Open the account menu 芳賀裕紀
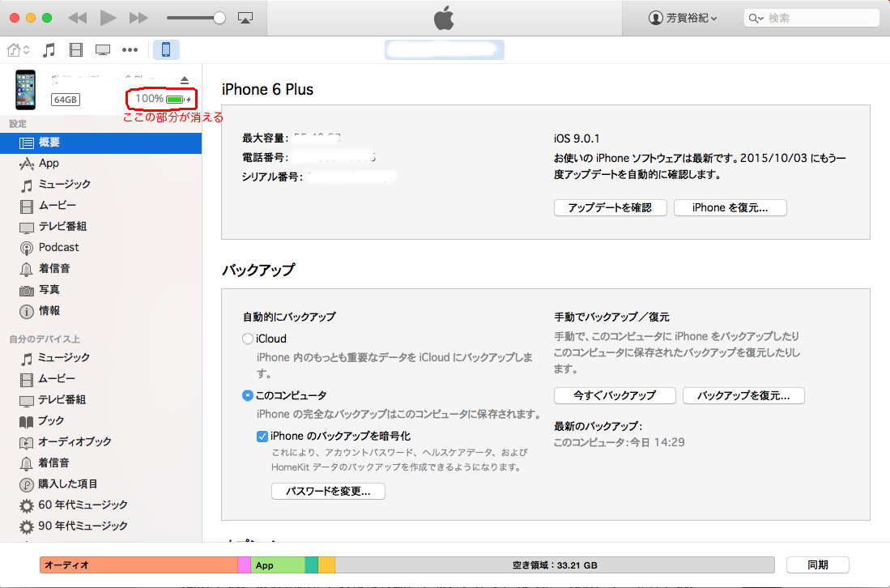Screen dimensions: 890x588 point(682,18)
